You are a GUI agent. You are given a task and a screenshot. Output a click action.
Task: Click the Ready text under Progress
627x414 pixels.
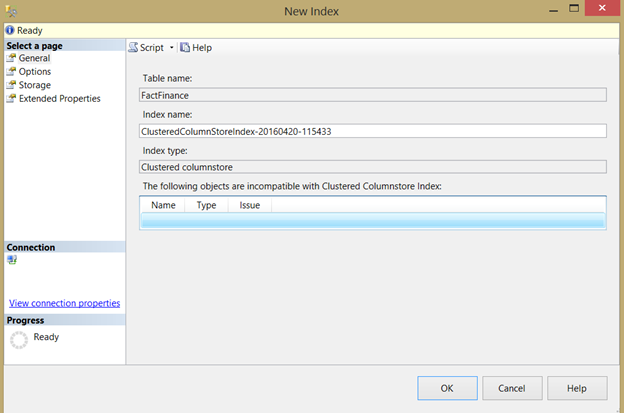point(46,337)
